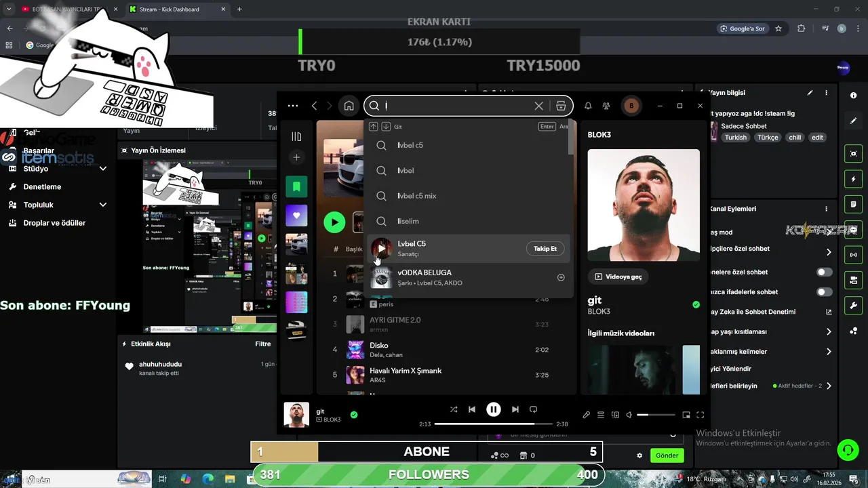Toggle emote-only chat switch
The height and width of the screenshot is (488, 868).
pyautogui.click(x=825, y=292)
